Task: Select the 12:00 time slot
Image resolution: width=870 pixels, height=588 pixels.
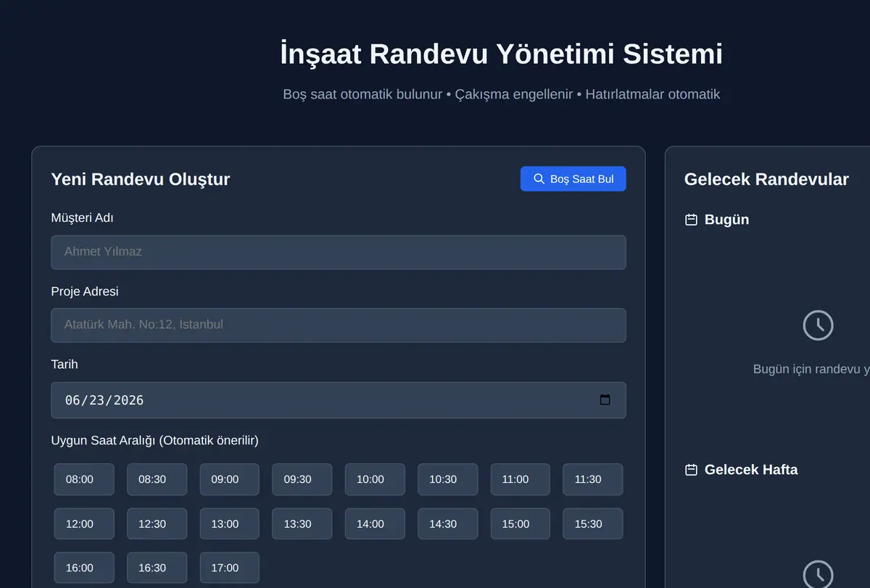Action: (84, 523)
